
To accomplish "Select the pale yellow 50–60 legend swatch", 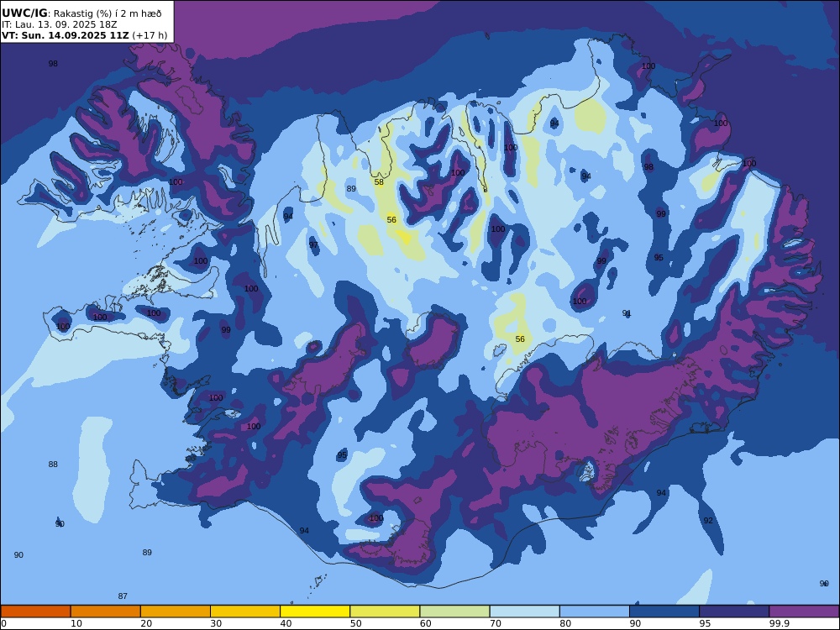I will click(x=385, y=612).
